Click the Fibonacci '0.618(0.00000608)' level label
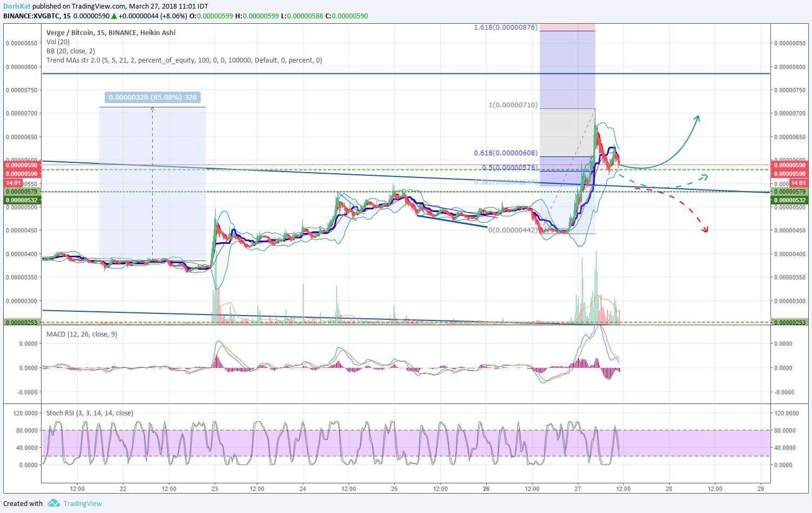This screenshot has height=513, width=812. pyautogui.click(x=506, y=153)
